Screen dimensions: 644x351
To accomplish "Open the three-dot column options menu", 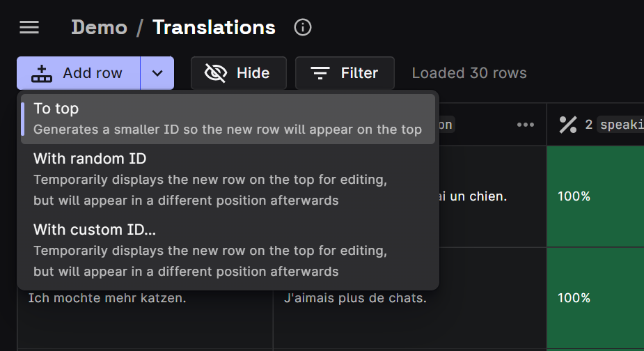I will click(x=526, y=125).
